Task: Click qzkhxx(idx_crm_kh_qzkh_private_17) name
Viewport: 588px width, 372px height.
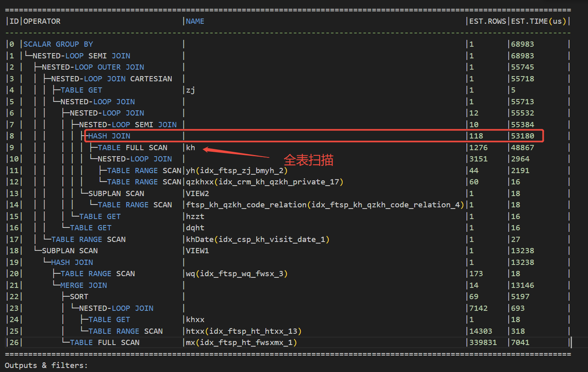Action: (x=265, y=182)
